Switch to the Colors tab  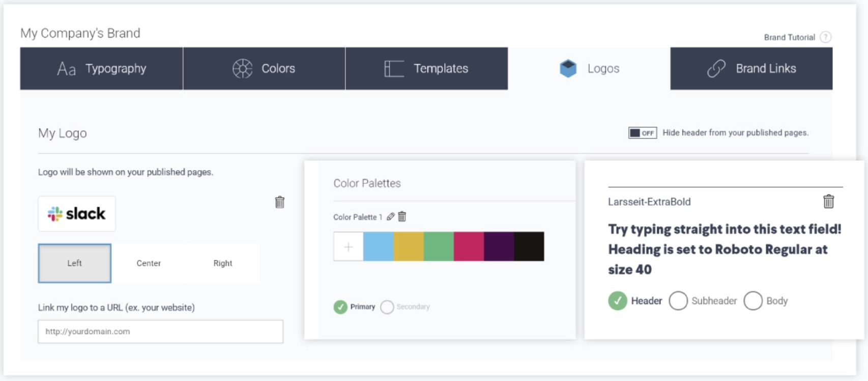264,69
